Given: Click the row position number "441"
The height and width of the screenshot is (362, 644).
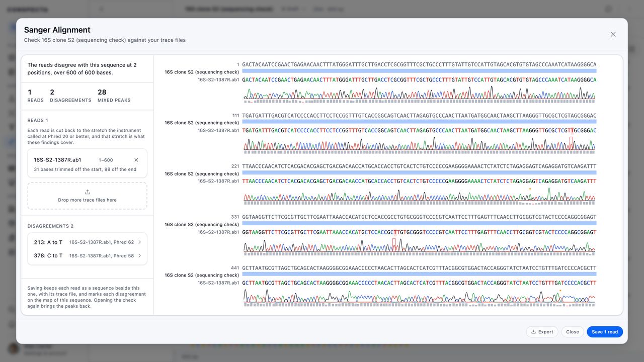Looking at the screenshot, I should [x=235, y=268].
